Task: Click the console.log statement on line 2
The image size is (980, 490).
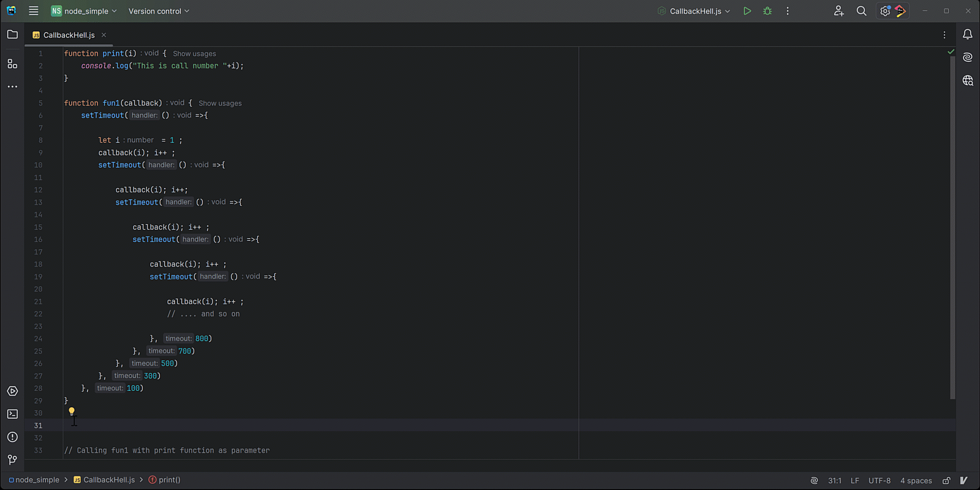Action: click(162, 66)
